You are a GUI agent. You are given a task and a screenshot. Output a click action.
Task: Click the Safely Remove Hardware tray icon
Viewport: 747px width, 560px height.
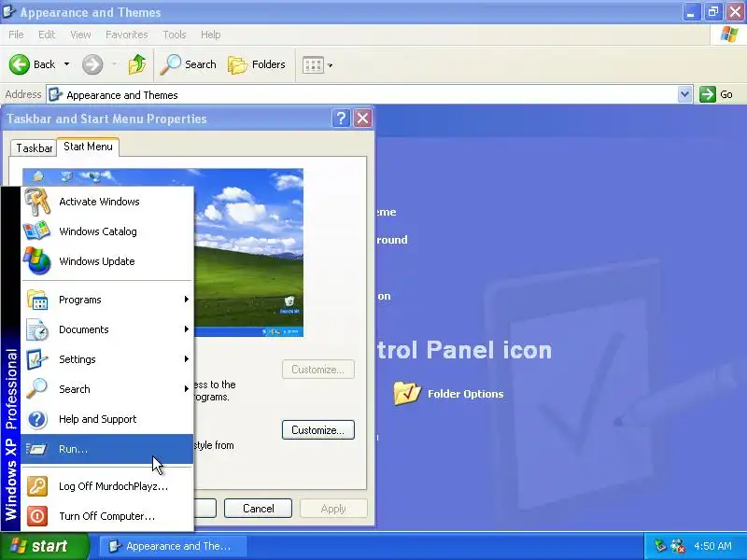660,546
